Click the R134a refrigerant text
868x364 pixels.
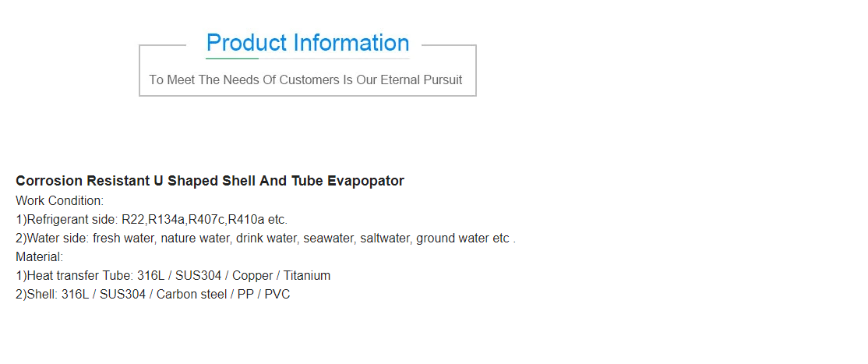coord(165,219)
